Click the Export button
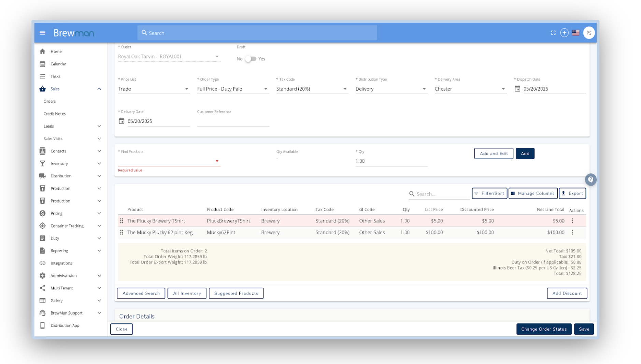 pos(572,193)
